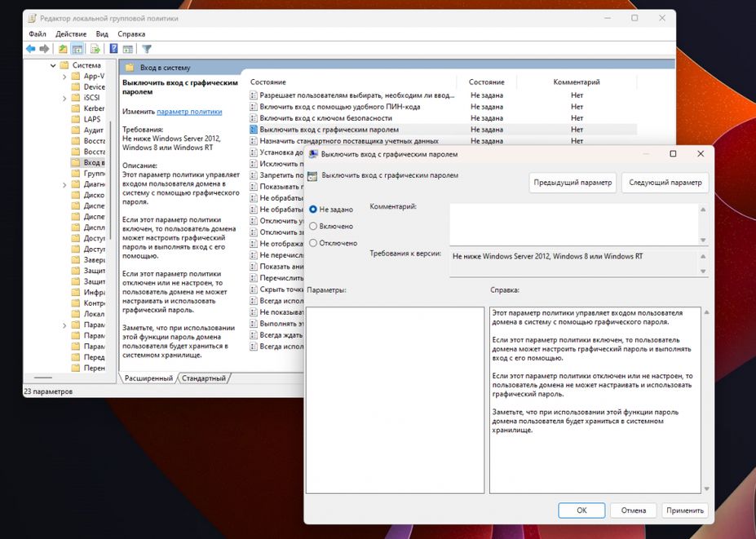Click inside the Комментарий text box
Viewport: 756px width, 539px height.
pyautogui.click(x=574, y=224)
